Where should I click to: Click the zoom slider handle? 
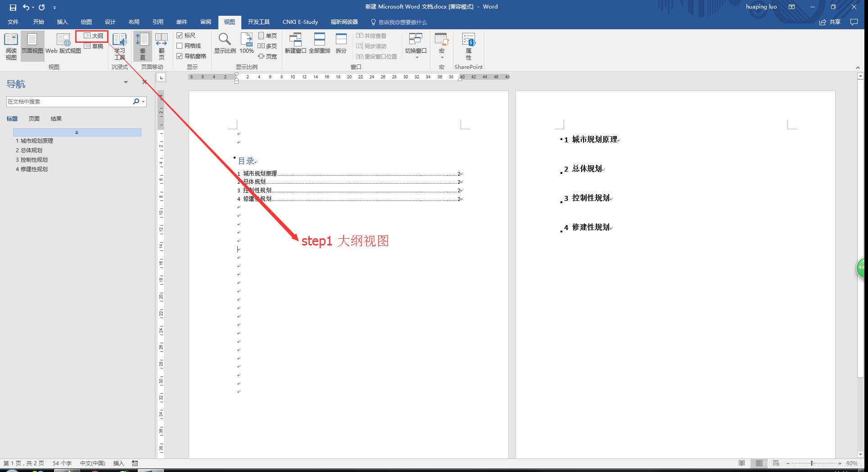(812, 463)
